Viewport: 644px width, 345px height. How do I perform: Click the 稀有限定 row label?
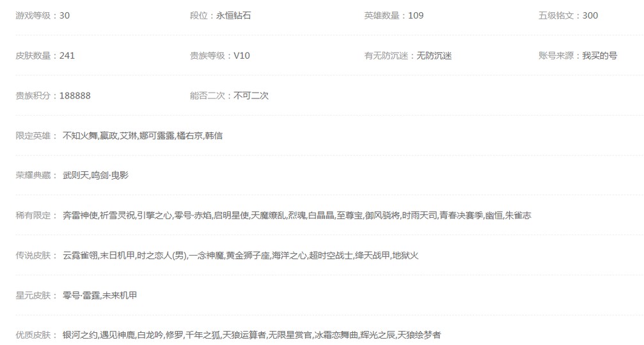[x=36, y=215]
